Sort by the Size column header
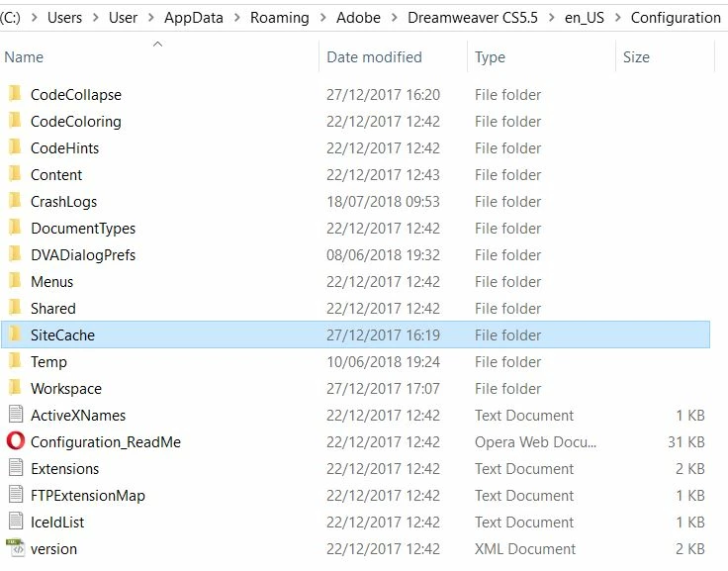Viewport: 728px width, 571px height. (x=636, y=57)
